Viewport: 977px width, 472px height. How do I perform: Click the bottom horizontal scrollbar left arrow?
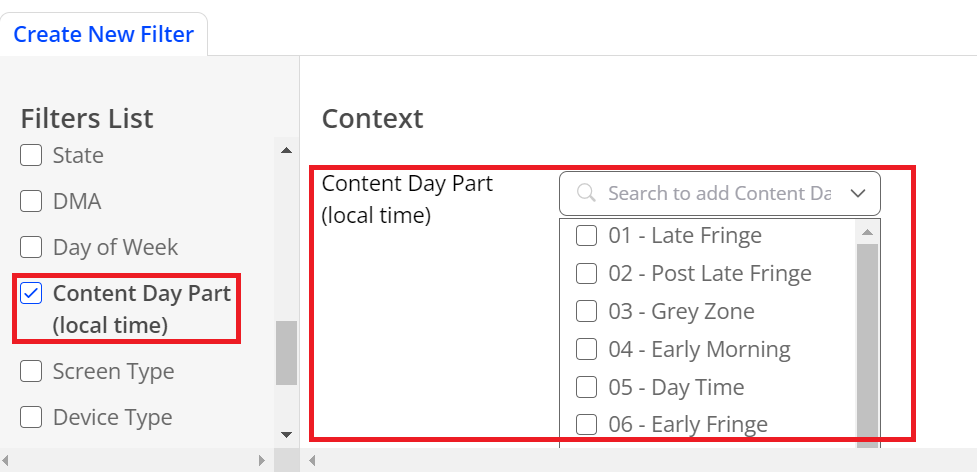pos(6,461)
